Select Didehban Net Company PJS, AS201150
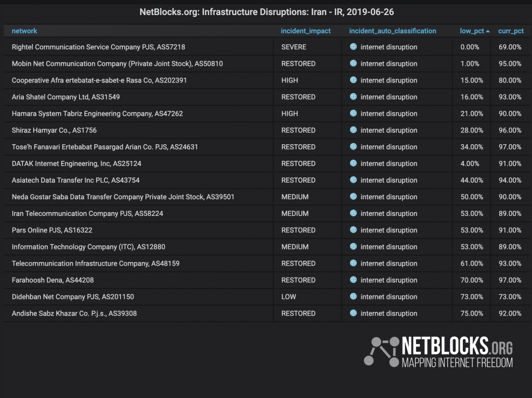Screen dimensions: 532x398 73,297
